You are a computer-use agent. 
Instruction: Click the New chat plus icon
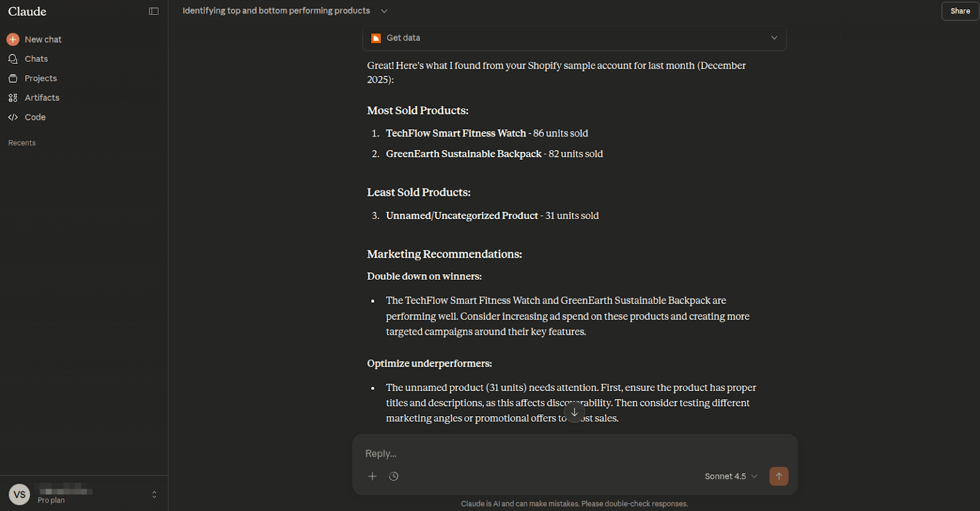[x=13, y=39]
